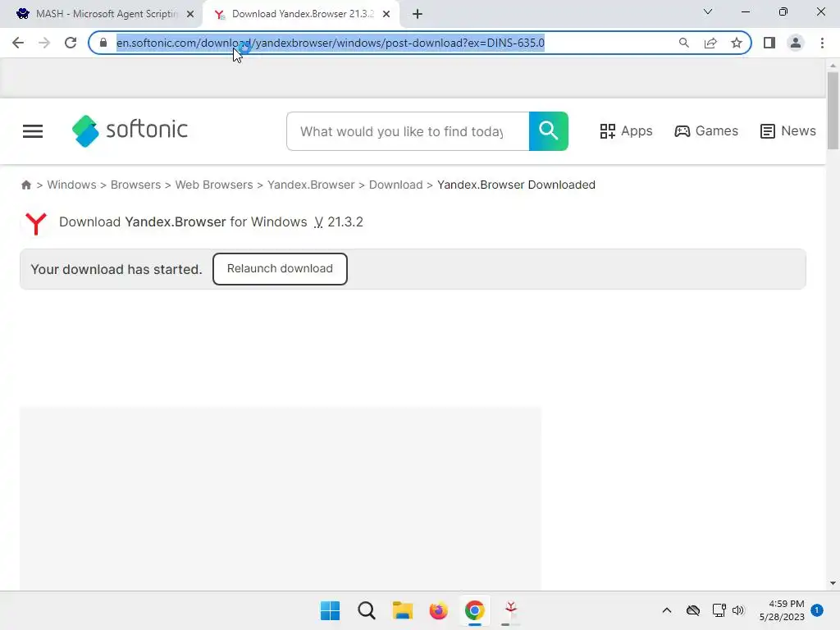
Task: Reload the current page
Action: click(x=71, y=43)
